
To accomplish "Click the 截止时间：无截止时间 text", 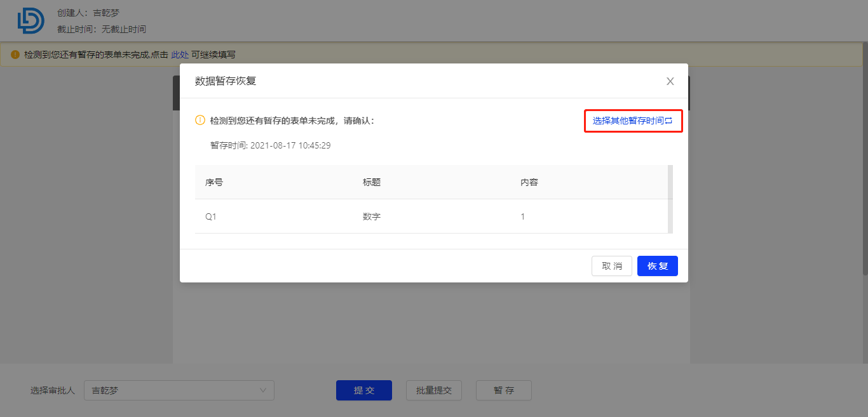I will tap(102, 29).
